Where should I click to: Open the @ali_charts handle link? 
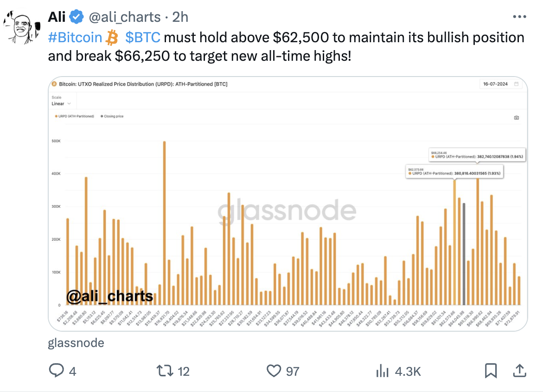pos(125,17)
